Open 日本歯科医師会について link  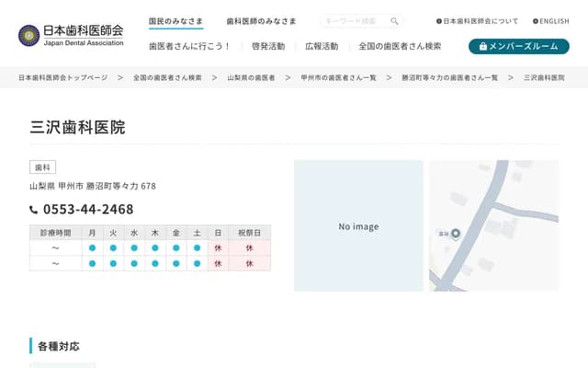click(x=477, y=21)
